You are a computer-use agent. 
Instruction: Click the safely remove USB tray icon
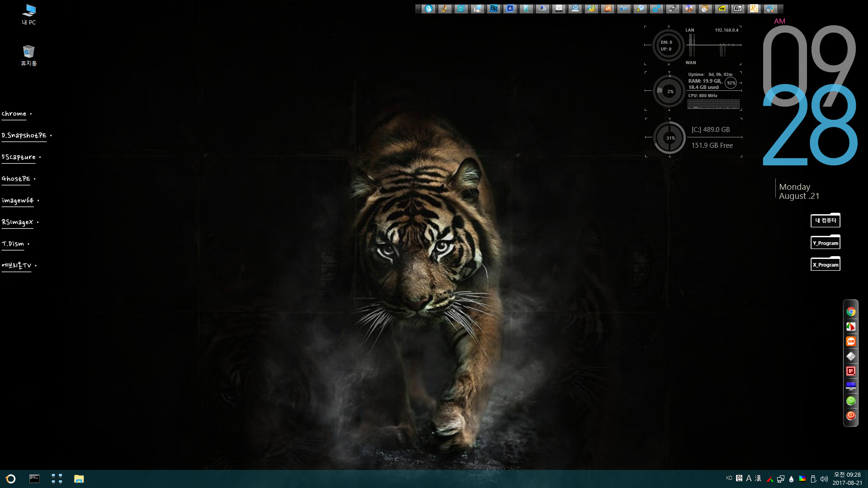(x=813, y=479)
